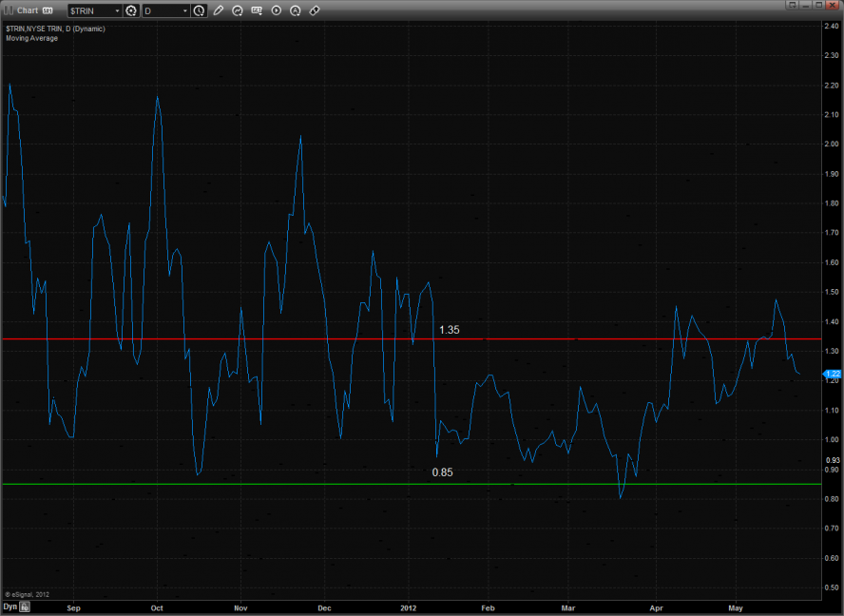The width and height of the screenshot is (844, 616).
Task: Click the circular line-chart icon in toolbar
Action: pos(238,10)
